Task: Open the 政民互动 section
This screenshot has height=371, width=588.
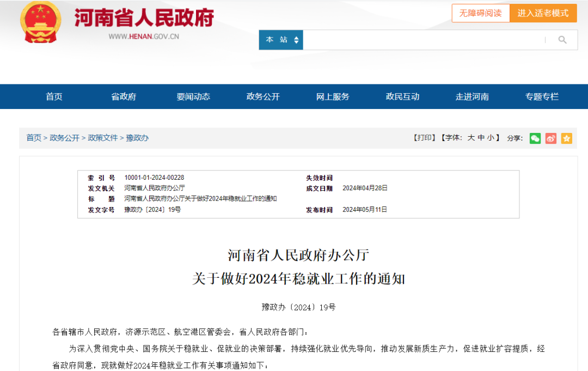Action: click(x=402, y=96)
